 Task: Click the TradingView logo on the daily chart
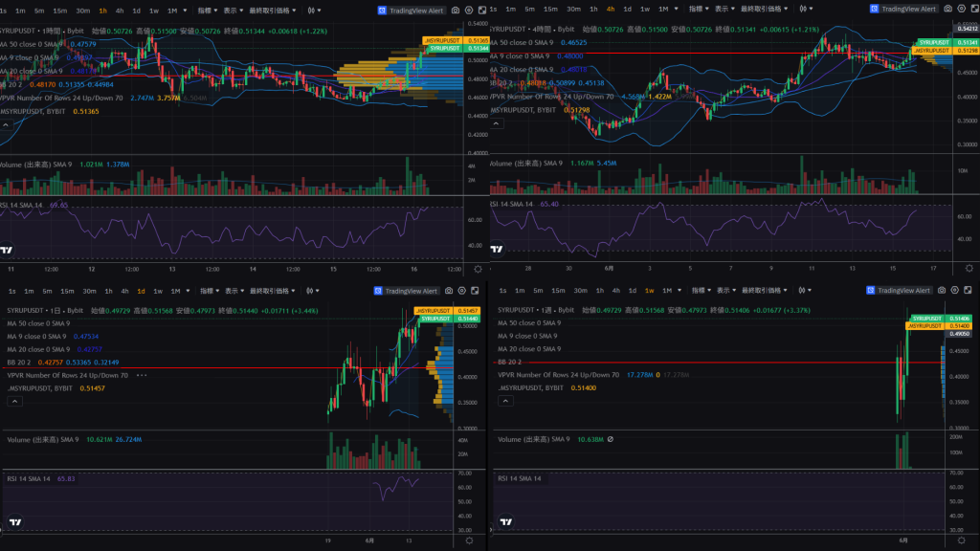tap(15, 521)
